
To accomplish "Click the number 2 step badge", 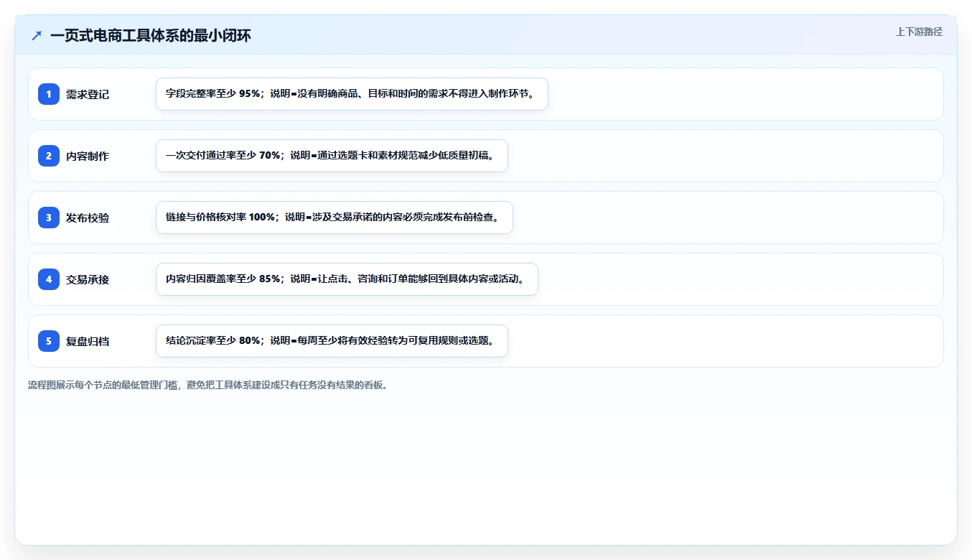I will 49,156.
